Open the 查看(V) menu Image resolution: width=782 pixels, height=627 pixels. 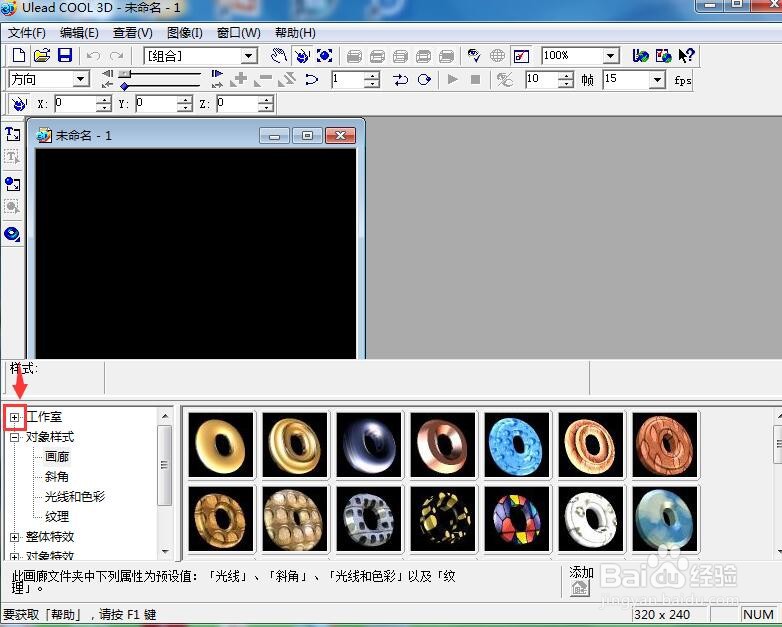pyautogui.click(x=133, y=33)
